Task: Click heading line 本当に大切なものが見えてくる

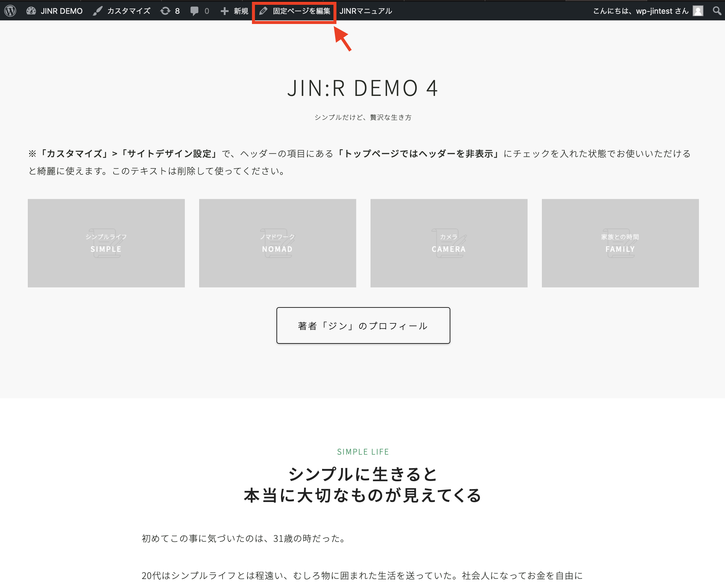Action: pos(363,495)
